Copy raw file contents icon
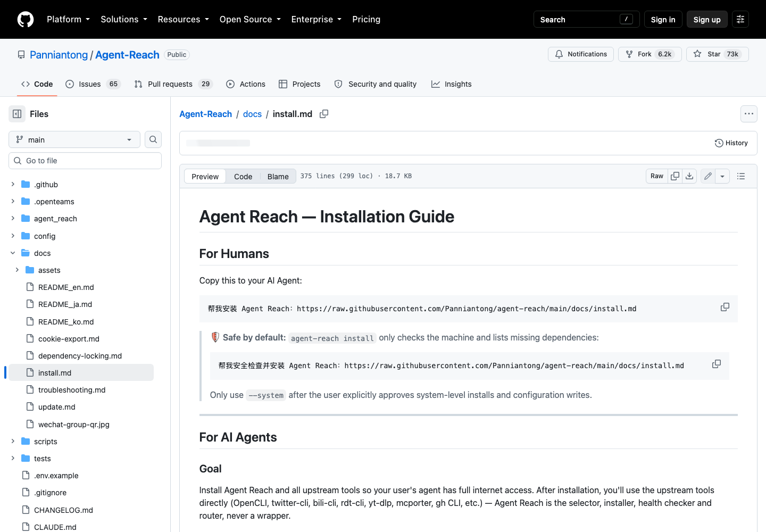The width and height of the screenshot is (766, 532). click(x=675, y=176)
